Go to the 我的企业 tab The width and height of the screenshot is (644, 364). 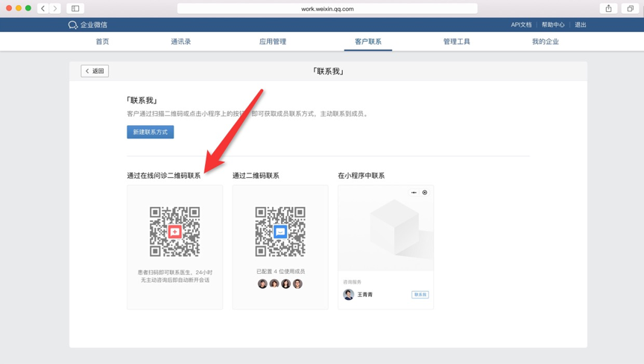click(x=546, y=42)
